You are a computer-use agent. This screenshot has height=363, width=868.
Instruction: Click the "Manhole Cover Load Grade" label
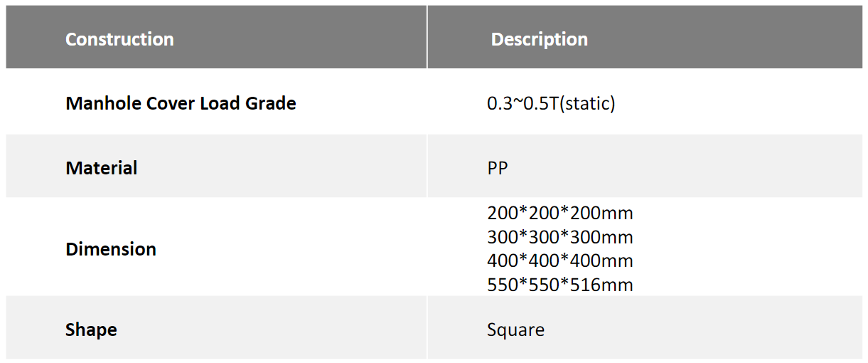(x=181, y=103)
